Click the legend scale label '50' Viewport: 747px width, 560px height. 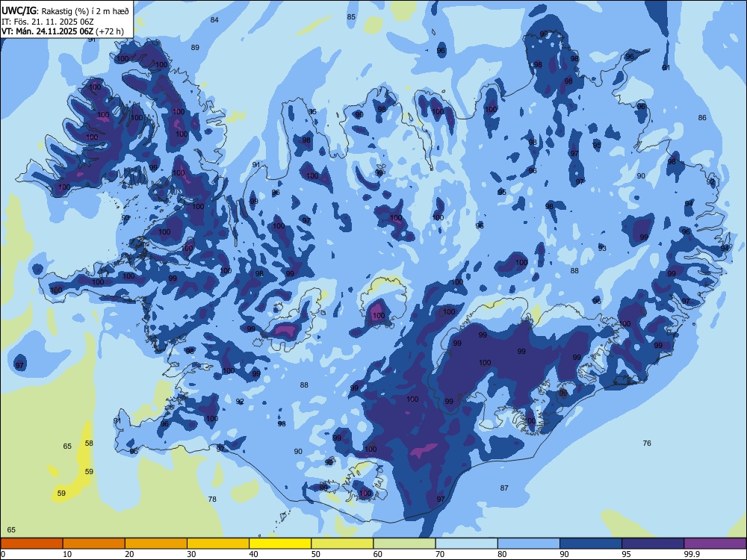[315, 554]
